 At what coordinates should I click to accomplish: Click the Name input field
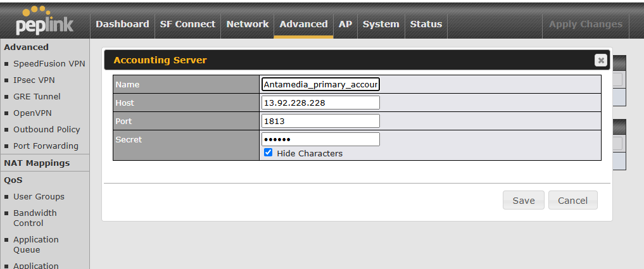point(320,84)
